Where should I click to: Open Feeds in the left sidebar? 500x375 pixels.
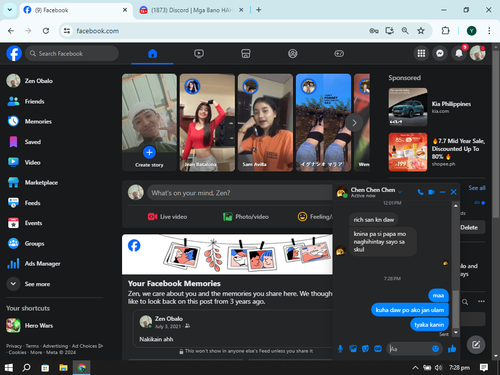pos(55,203)
